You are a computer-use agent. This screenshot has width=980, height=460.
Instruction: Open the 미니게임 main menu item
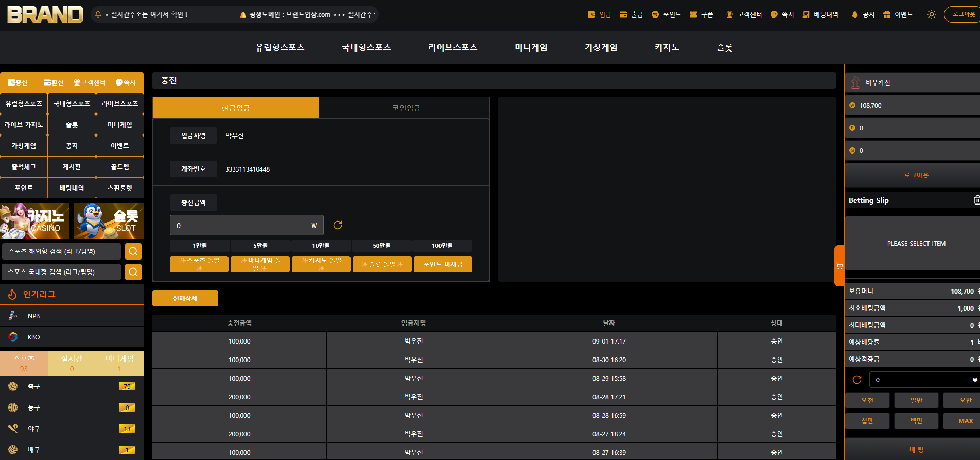tap(531, 47)
